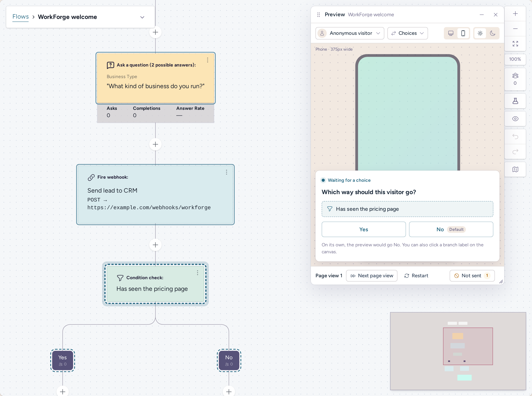The height and width of the screenshot is (396, 532).
Task: Zoom out using the canvas minus button
Action: click(x=515, y=29)
